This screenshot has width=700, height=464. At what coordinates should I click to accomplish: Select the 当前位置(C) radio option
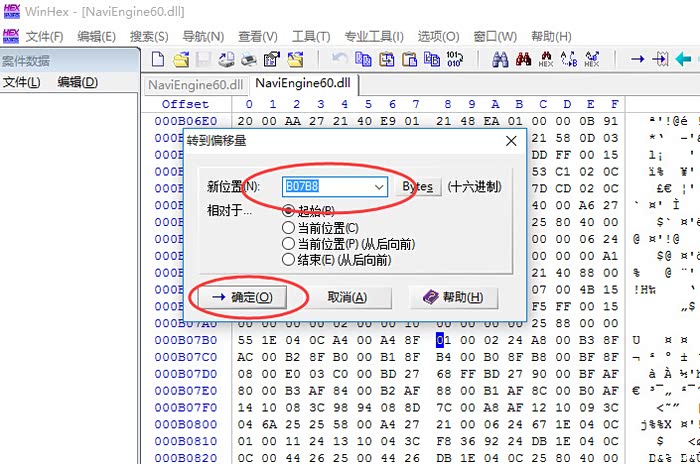pos(289,227)
